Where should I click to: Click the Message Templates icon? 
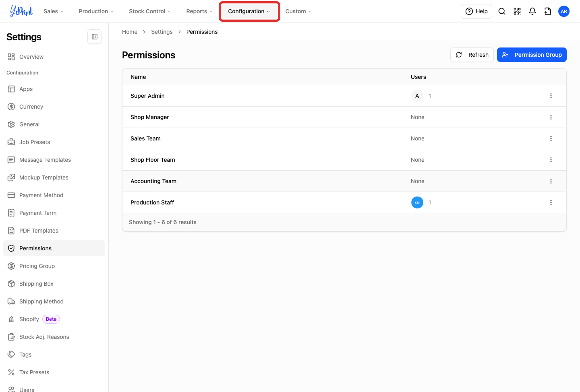(11, 160)
